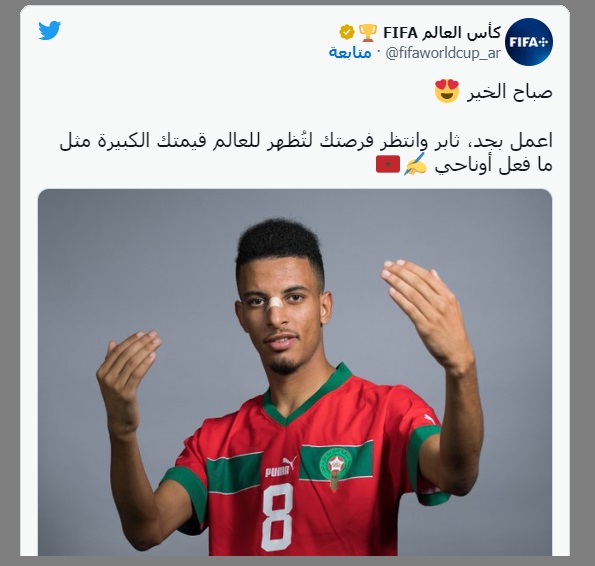Click the trophy emoji beside the account name
The image size is (595, 566).
tap(368, 33)
